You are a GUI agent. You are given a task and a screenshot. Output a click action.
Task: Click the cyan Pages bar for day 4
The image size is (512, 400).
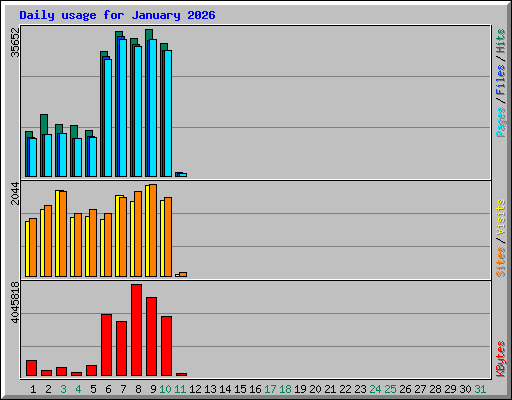[x=78, y=157]
